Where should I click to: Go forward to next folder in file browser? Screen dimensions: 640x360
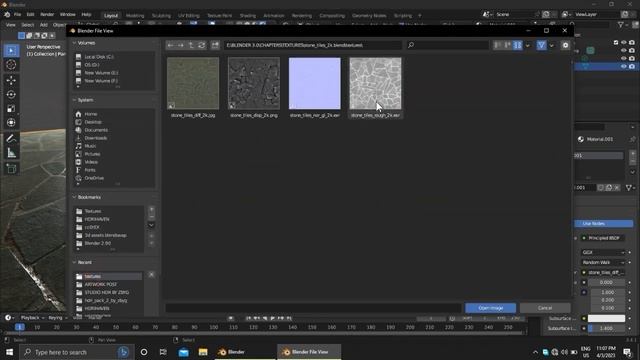point(181,45)
